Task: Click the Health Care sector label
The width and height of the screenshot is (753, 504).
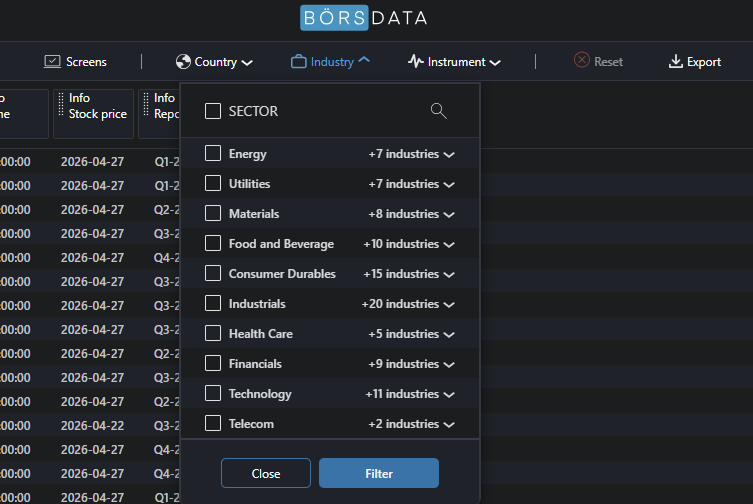Action: click(261, 334)
